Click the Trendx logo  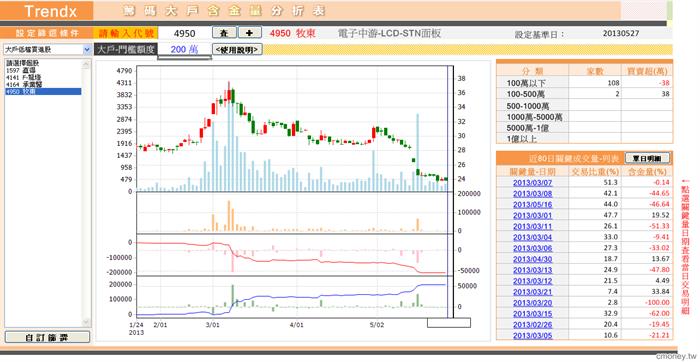51,12
